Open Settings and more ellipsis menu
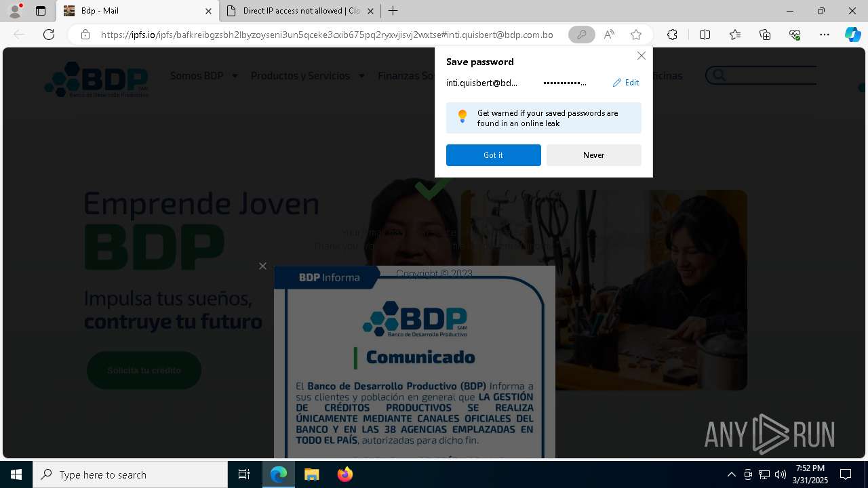This screenshot has width=868, height=488. click(x=825, y=35)
